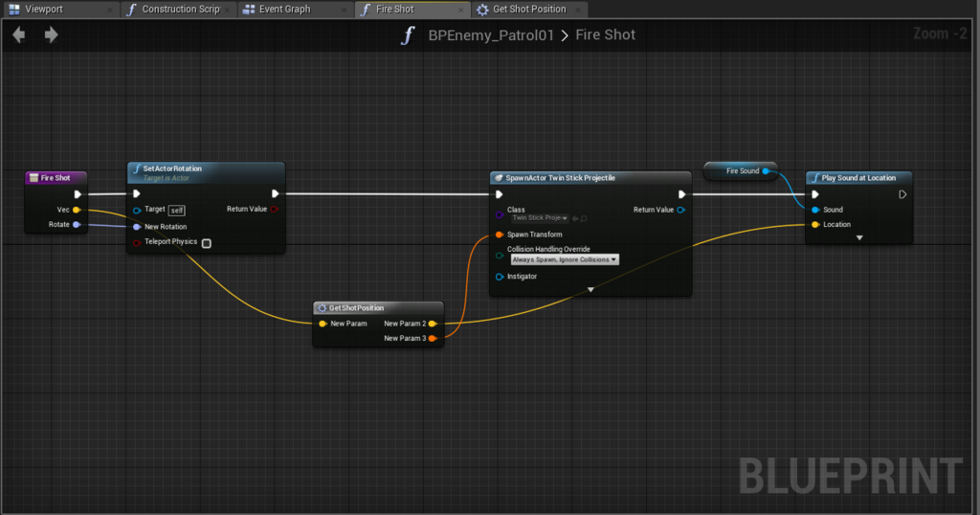Click the Collision Handling Override pin
Image resolution: width=980 pixels, height=515 pixels.
[x=500, y=255]
